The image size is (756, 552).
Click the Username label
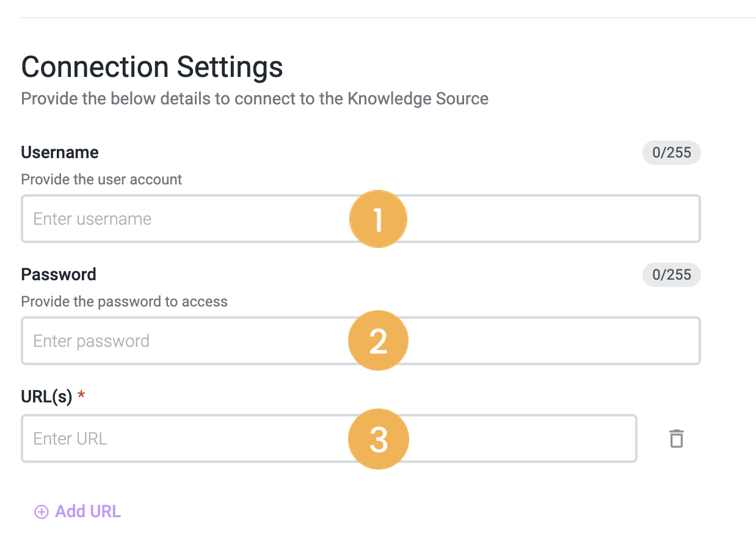click(x=59, y=152)
